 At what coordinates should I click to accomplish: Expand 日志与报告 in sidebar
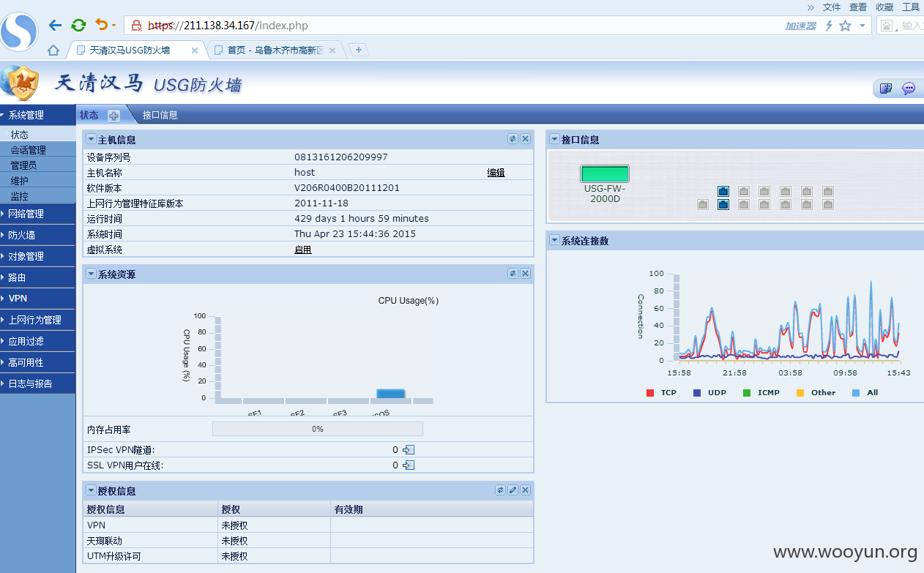click(37, 383)
